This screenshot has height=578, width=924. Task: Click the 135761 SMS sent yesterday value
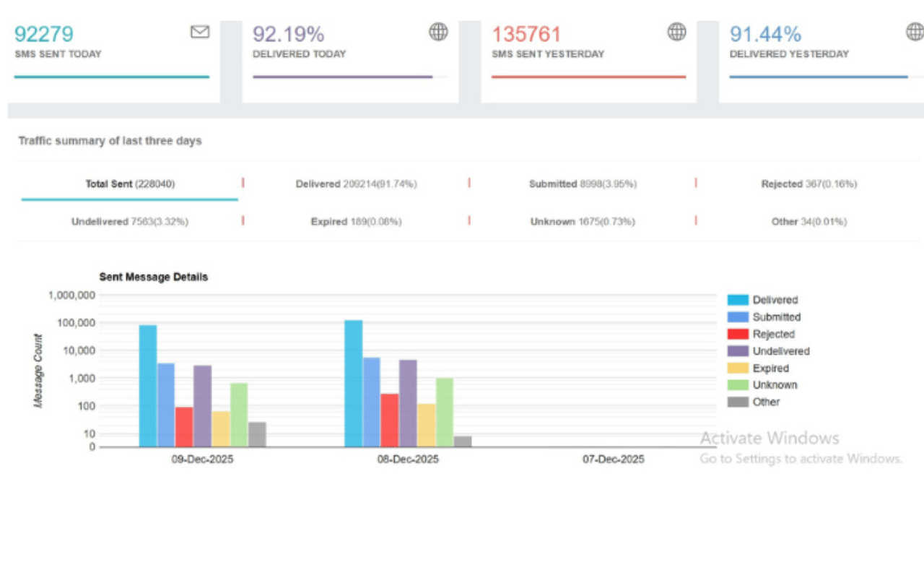coord(526,34)
